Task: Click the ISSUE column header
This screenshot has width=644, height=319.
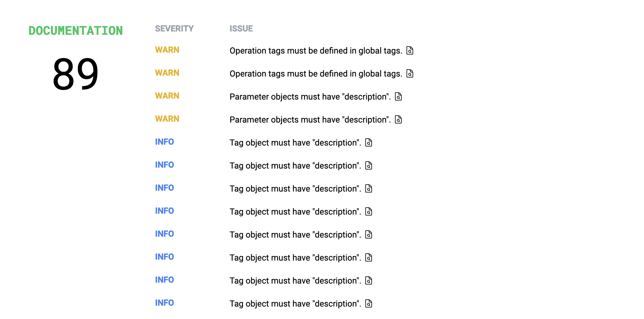Action: 241,28
